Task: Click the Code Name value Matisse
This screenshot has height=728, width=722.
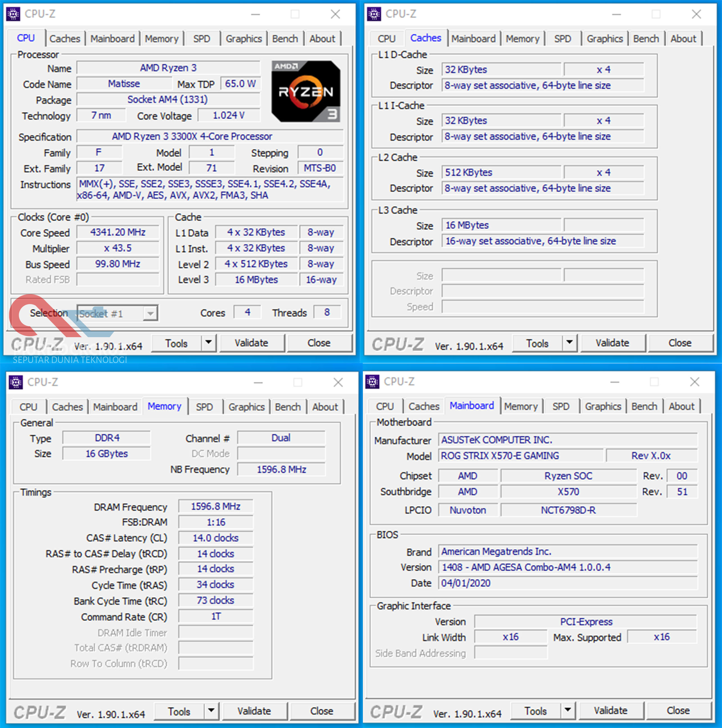Action: [124, 84]
